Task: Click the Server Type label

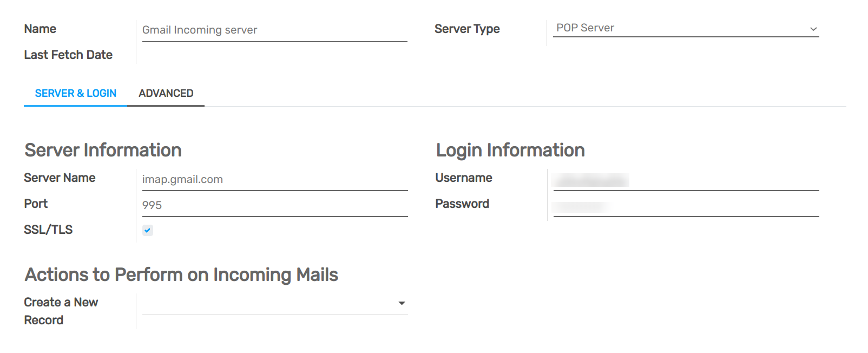Action: (467, 29)
